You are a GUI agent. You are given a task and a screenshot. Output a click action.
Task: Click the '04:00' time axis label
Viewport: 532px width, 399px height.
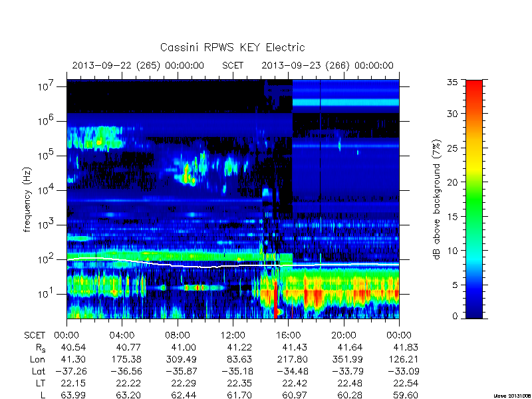[122, 336]
